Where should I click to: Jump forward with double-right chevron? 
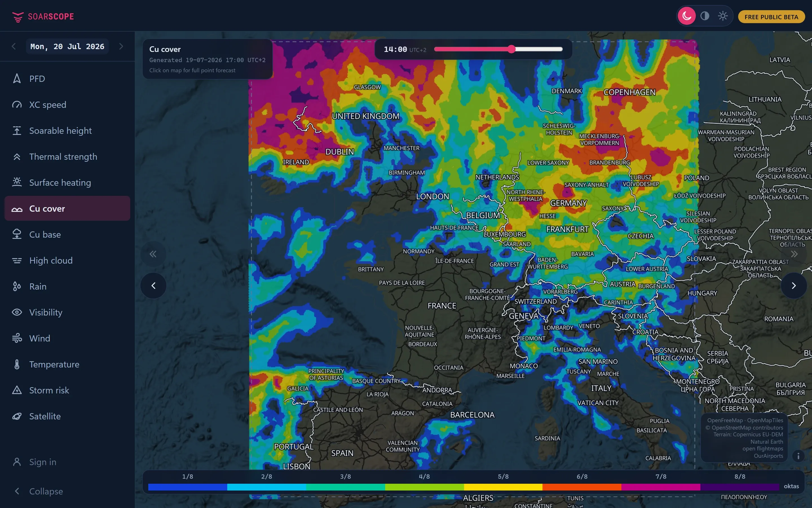pyautogui.click(x=794, y=254)
